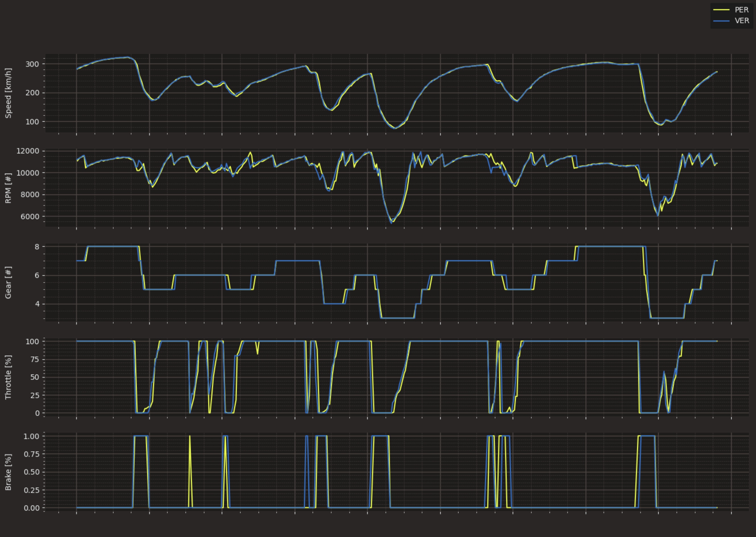Click the 100 tick on Throttle axis
This screenshot has height=537, width=756.
[32, 342]
